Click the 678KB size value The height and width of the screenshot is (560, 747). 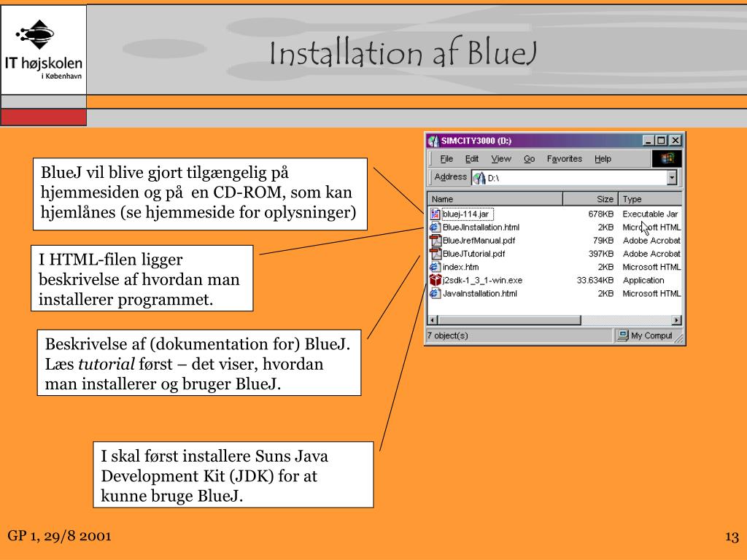coord(601,214)
